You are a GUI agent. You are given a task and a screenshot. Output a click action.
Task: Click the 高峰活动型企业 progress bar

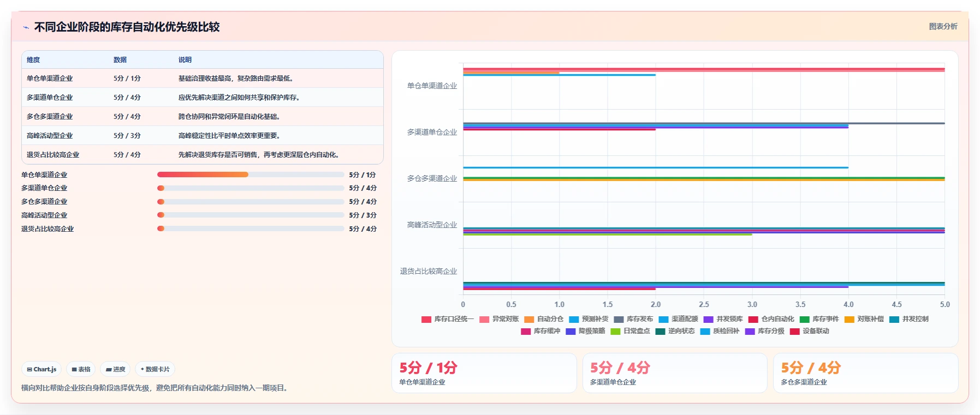[x=251, y=215]
